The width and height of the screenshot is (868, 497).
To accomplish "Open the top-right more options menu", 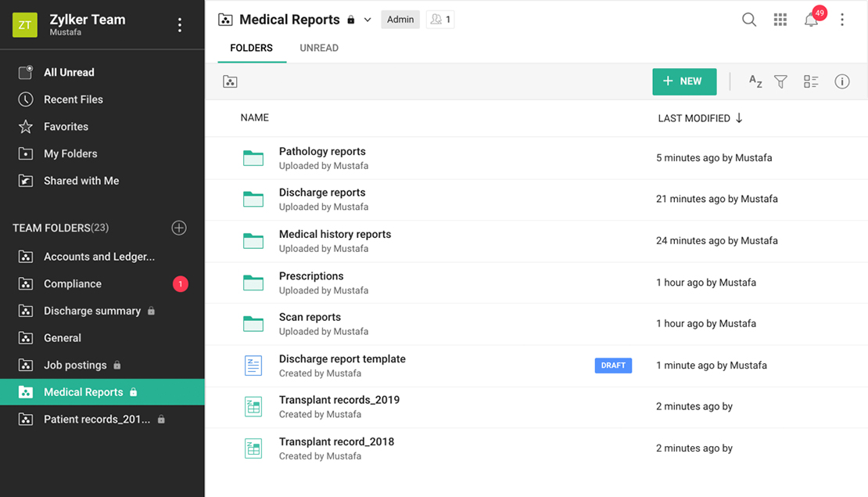I will tap(842, 20).
